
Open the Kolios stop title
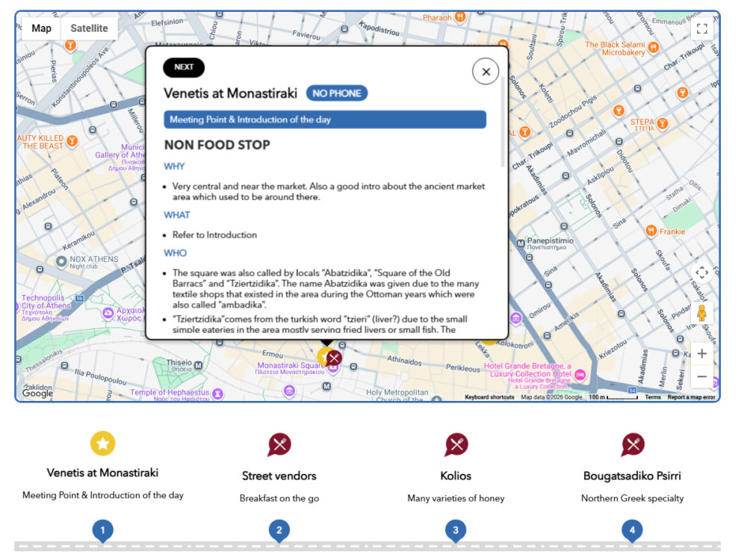click(456, 476)
